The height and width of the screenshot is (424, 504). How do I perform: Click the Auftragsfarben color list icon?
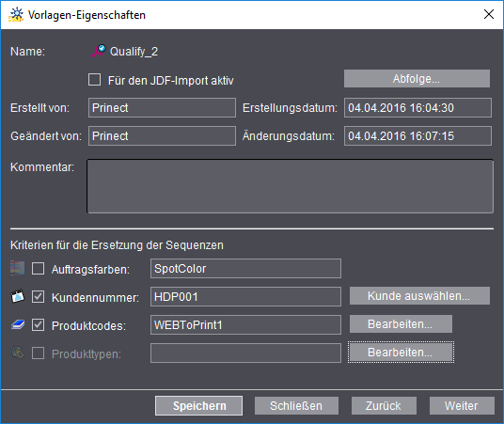(x=17, y=268)
